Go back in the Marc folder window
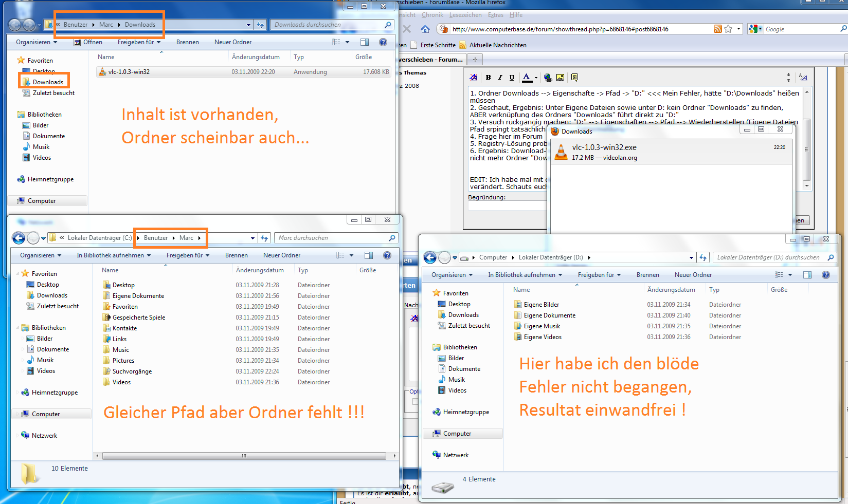 click(19, 238)
